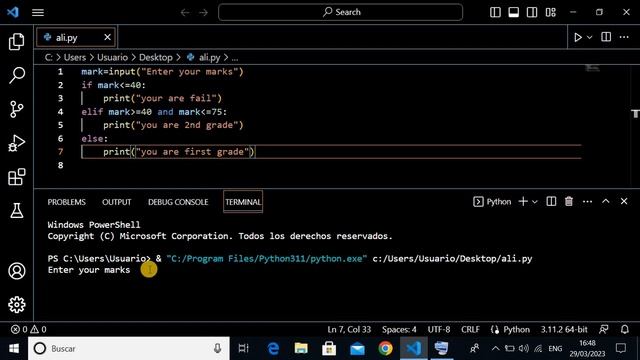Split the editor to the right
This screenshot has width=640, height=360.
(x=606, y=37)
